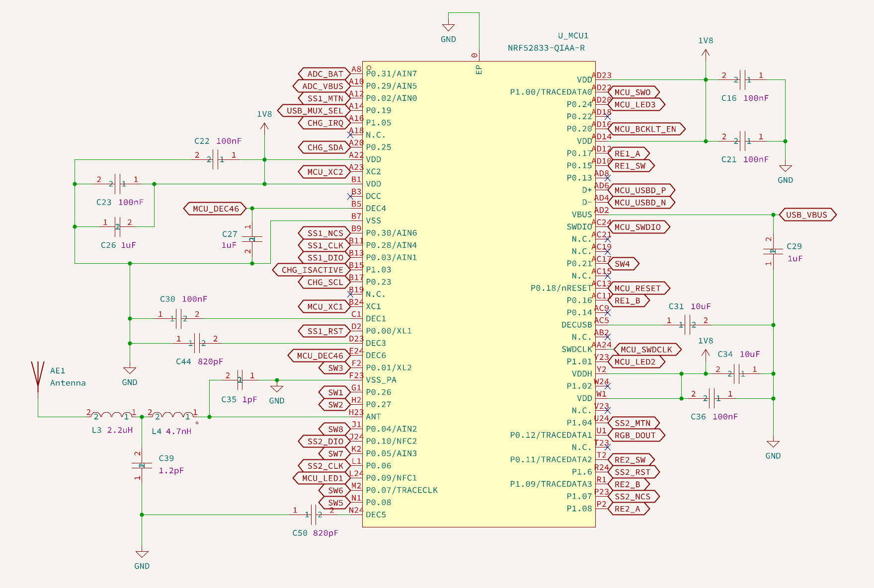Click the no-connect marker on DCC pin B3
Viewport: 874px width, 588px height.
tap(350, 196)
